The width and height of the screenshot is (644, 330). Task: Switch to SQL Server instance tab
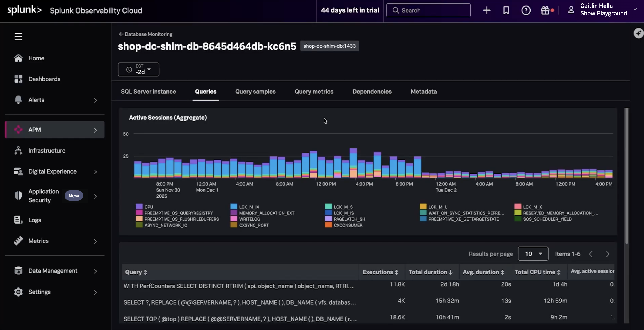(148, 91)
